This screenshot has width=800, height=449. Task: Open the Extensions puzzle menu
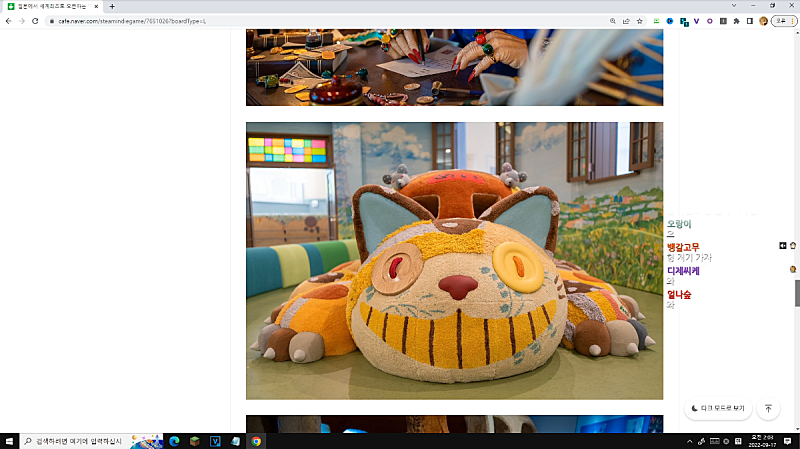[x=736, y=21]
